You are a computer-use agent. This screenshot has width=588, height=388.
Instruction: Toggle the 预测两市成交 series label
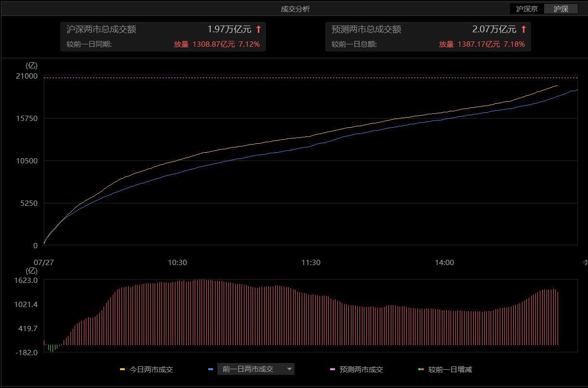click(x=361, y=370)
